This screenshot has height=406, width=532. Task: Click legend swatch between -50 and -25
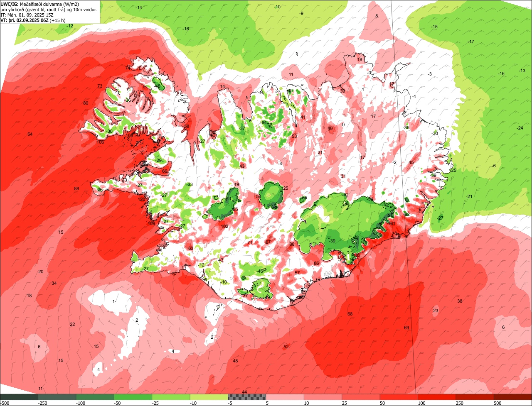click(x=133, y=397)
